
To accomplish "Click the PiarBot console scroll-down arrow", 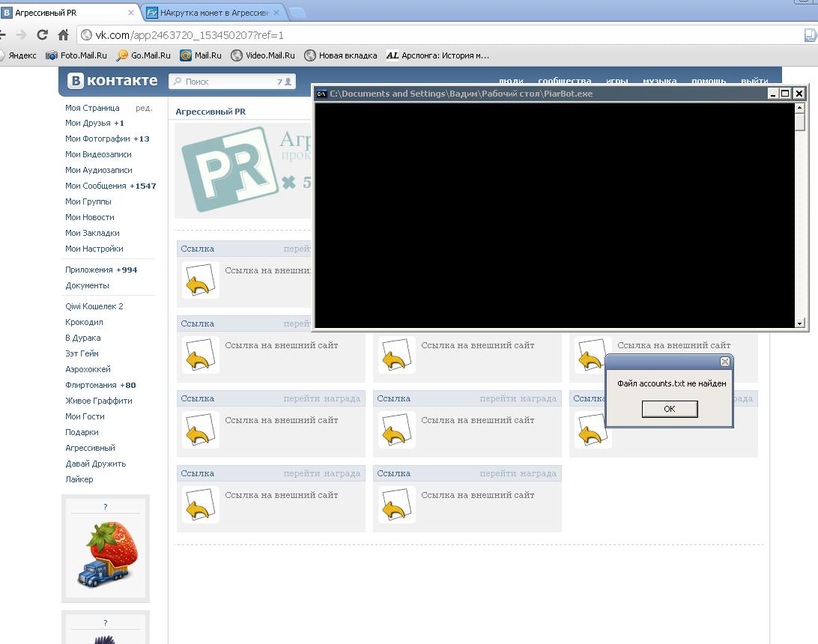I will tap(800, 323).
